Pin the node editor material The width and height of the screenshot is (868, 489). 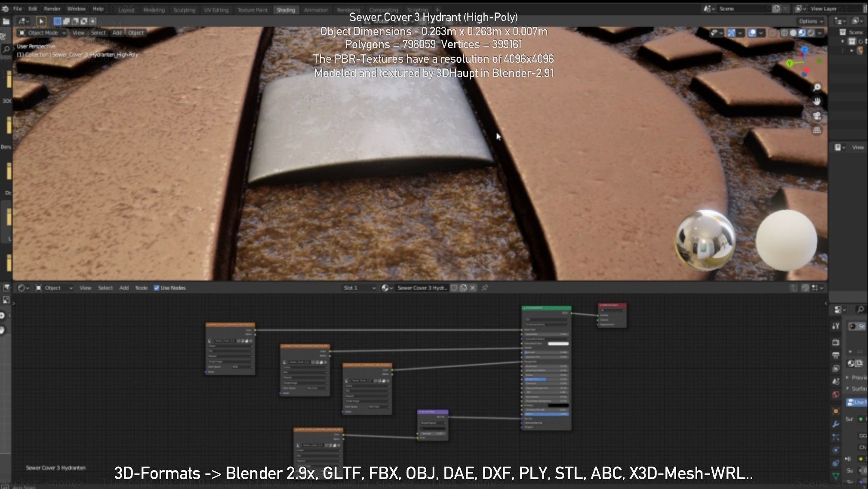point(485,288)
